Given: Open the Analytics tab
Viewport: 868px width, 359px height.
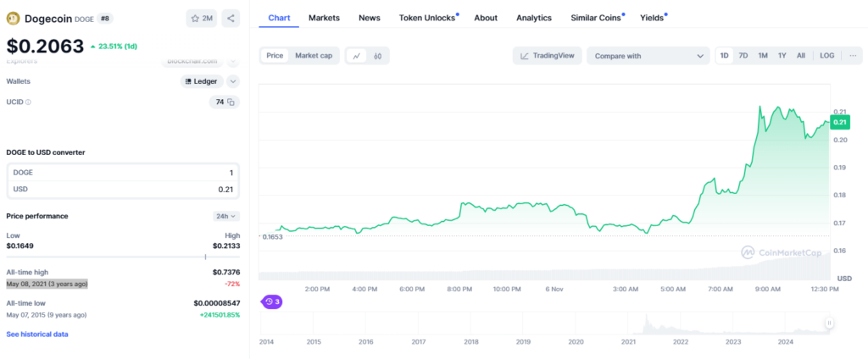Looking at the screenshot, I should 534,18.
